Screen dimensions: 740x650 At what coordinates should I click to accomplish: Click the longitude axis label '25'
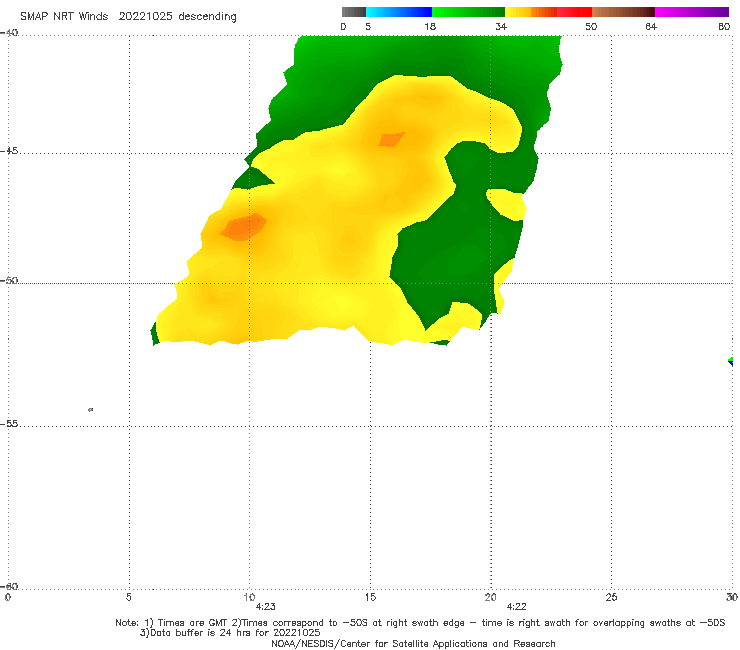611,597
